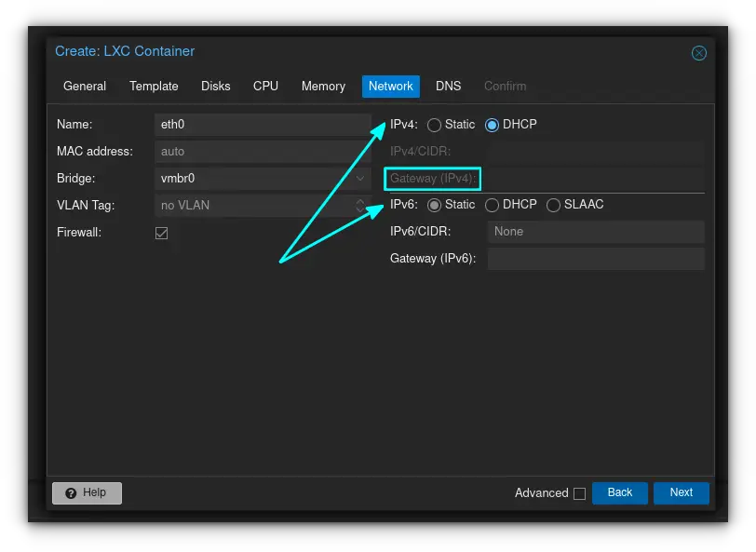Click the IPv6/CIDR input field
756x552 pixels.
point(596,232)
